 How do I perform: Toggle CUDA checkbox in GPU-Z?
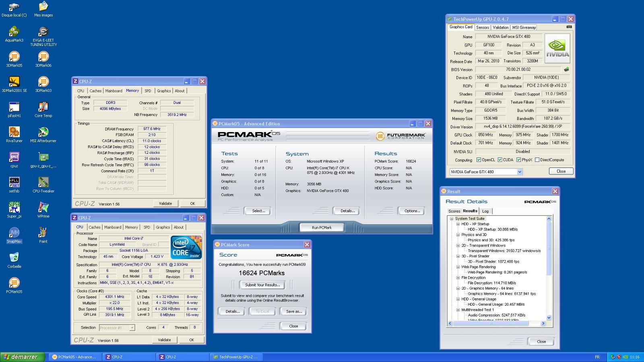pyautogui.click(x=500, y=160)
